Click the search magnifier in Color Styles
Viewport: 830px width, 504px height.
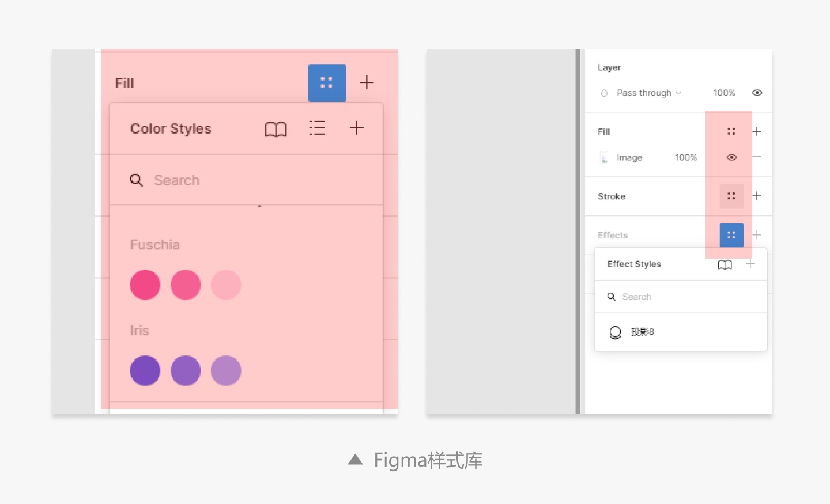(137, 180)
